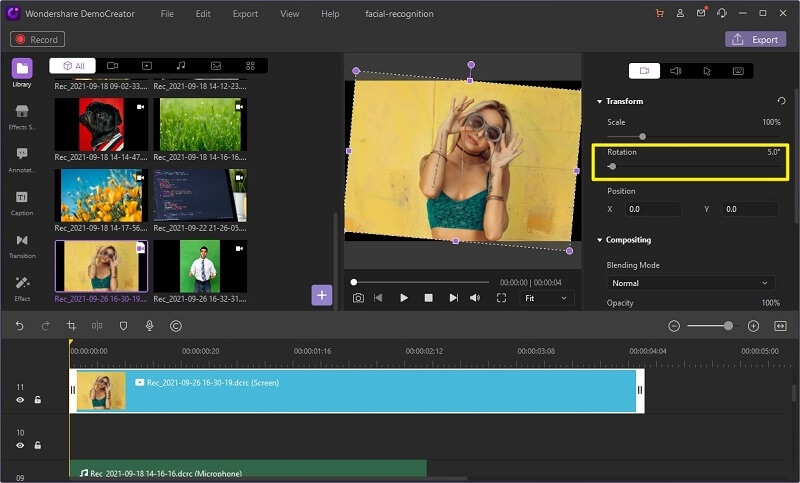Collapse the Compositing section
Screen dimensions: 800x483
point(599,240)
